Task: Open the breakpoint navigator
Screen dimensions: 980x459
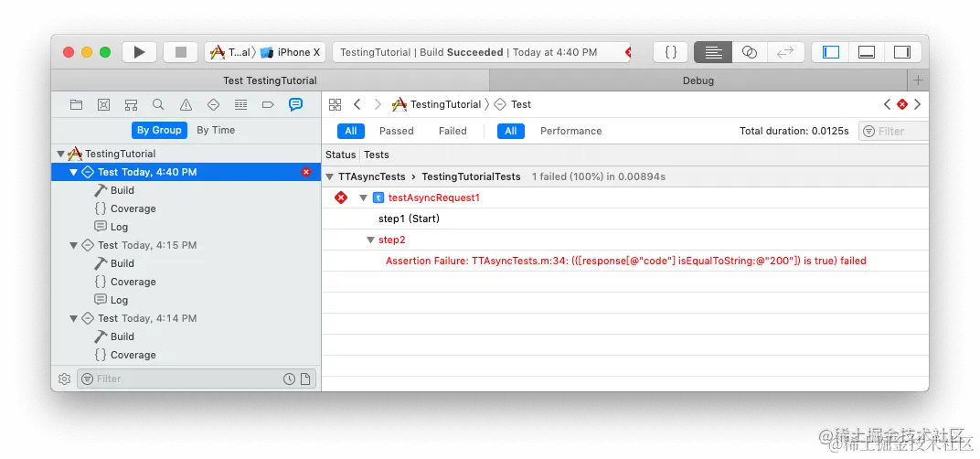Action: tap(268, 105)
